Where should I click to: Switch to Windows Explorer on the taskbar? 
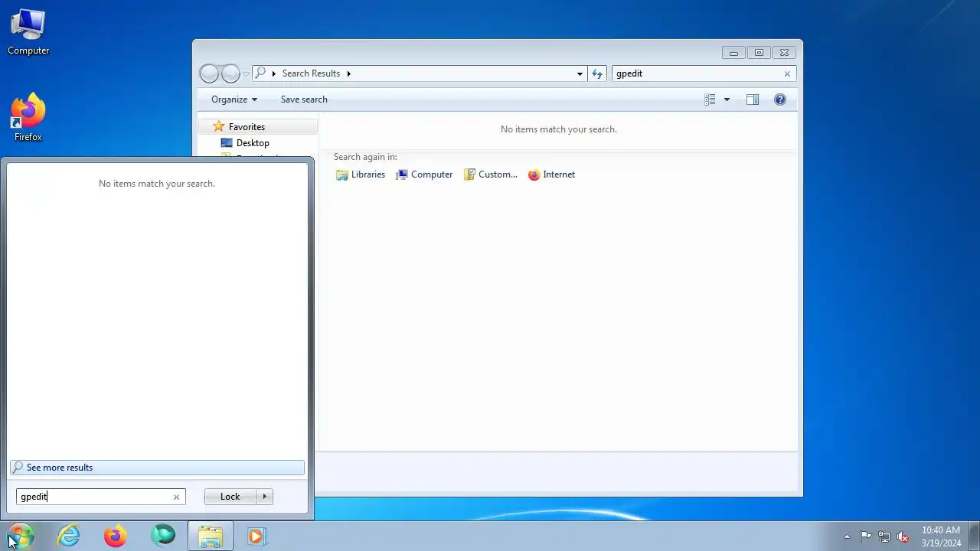click(211, 536)
